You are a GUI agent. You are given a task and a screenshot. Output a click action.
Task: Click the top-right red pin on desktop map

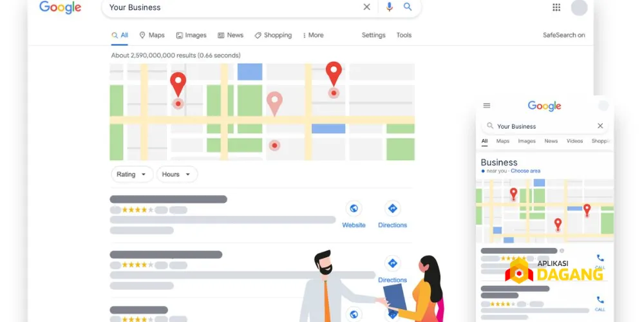point(334,74)
